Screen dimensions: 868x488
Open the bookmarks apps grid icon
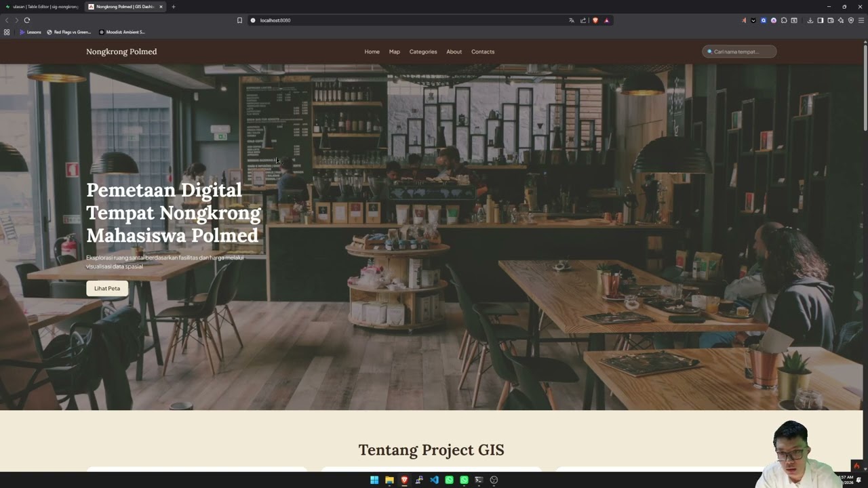pos(7,32)
